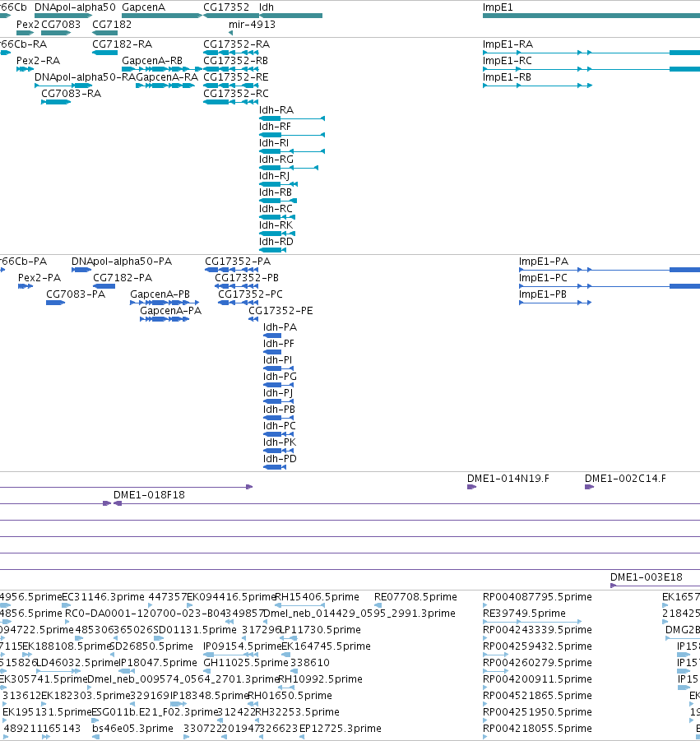Select EST label RH10992.5prime

tap(321, 679)
